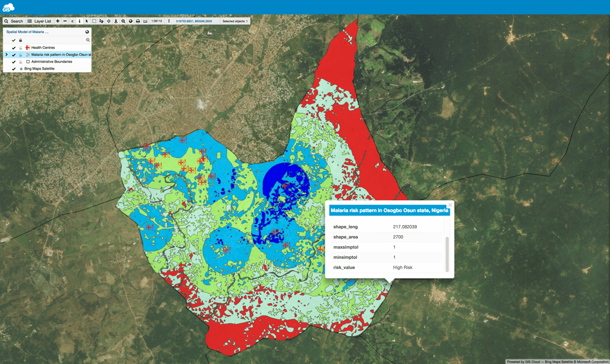Screen dimensions: 610x364
Task: Open the Layer List panel
Action: (x=39, y=21)
